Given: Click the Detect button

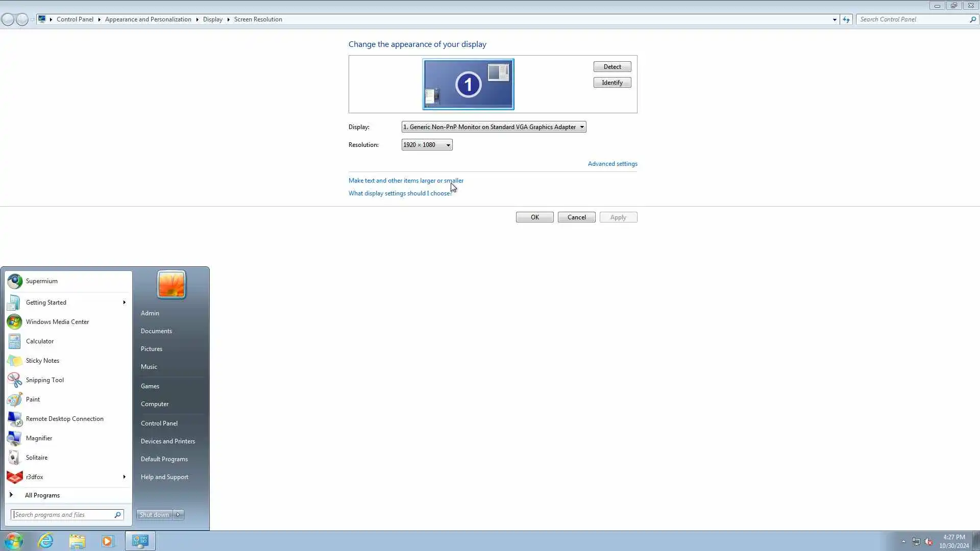Looking at the screenshot, I should (x=612, y=67).
